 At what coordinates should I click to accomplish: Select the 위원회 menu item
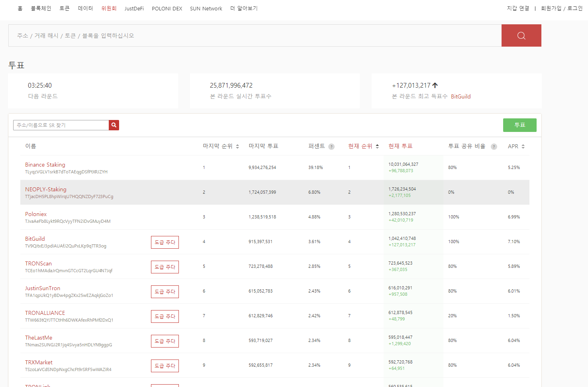pyautogui.click(x=109, y=8)
